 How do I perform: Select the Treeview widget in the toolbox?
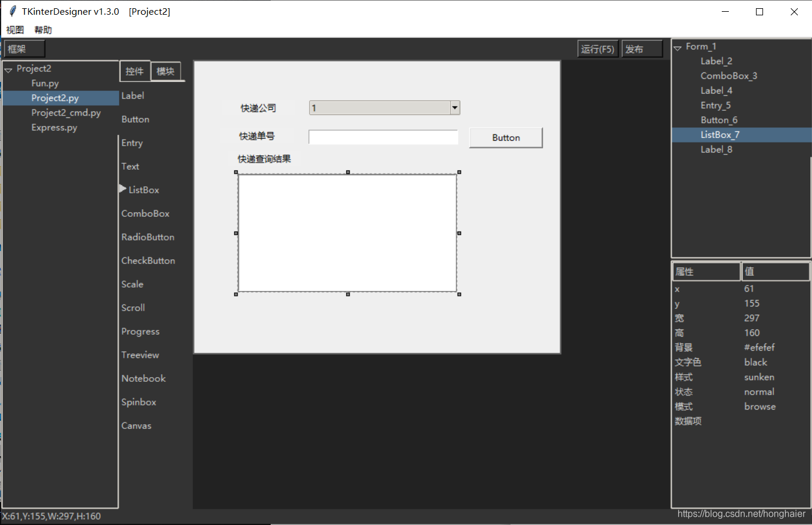click(x=140, y=355)
